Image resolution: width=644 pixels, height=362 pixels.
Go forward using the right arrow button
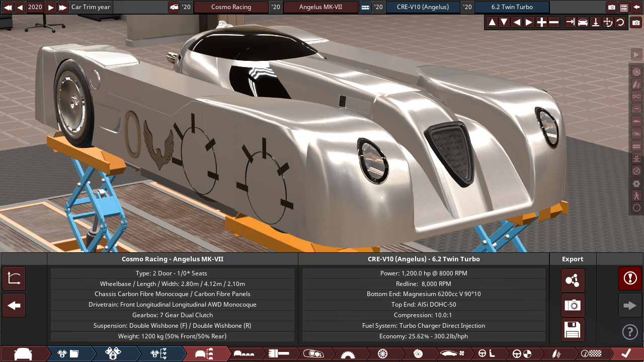pyautogui.click(x=630, y=306)
